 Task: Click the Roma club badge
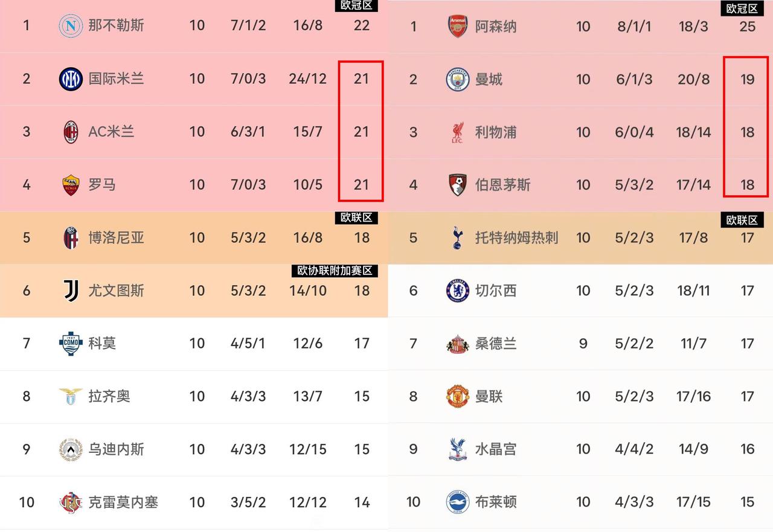[71, 185]
